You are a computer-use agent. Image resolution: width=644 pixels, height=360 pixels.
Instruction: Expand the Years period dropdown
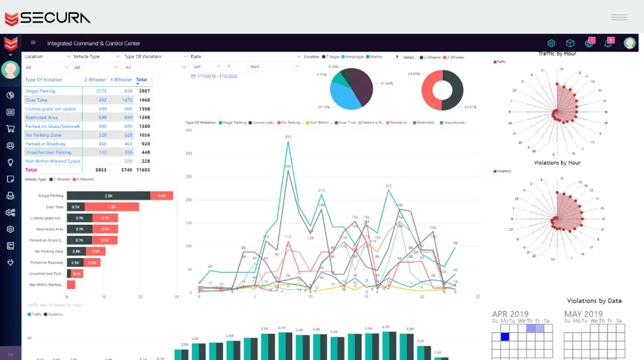[274, 67]
